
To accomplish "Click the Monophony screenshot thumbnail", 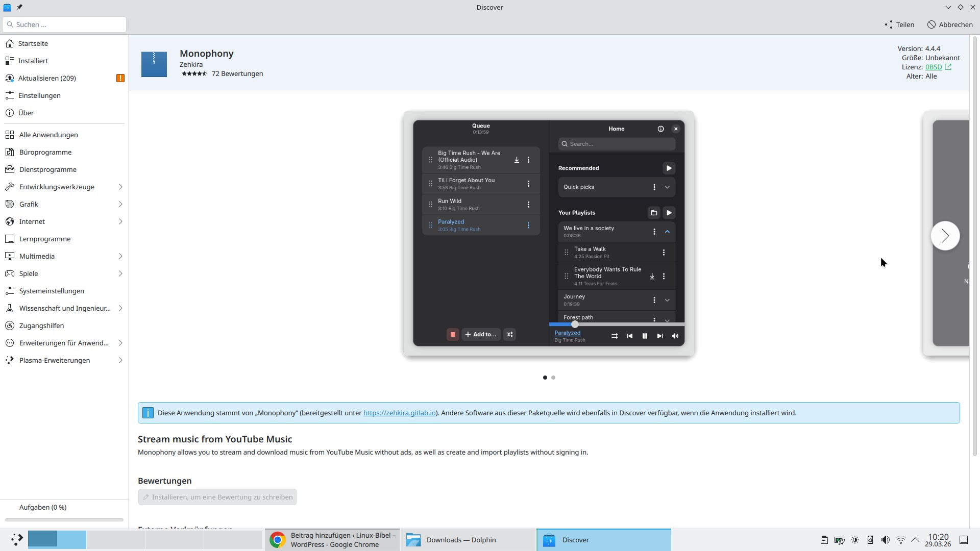I will coord(549,233).
